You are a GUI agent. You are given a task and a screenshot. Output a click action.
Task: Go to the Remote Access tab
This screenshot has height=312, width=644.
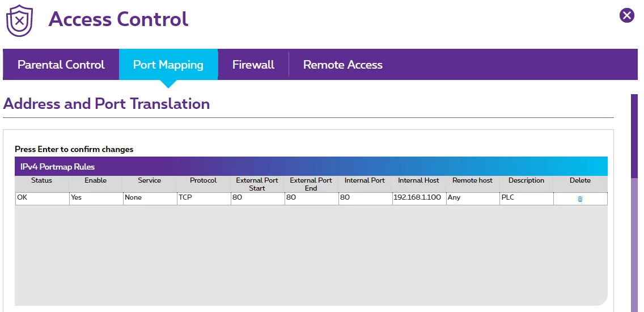(x=342, y=65)
